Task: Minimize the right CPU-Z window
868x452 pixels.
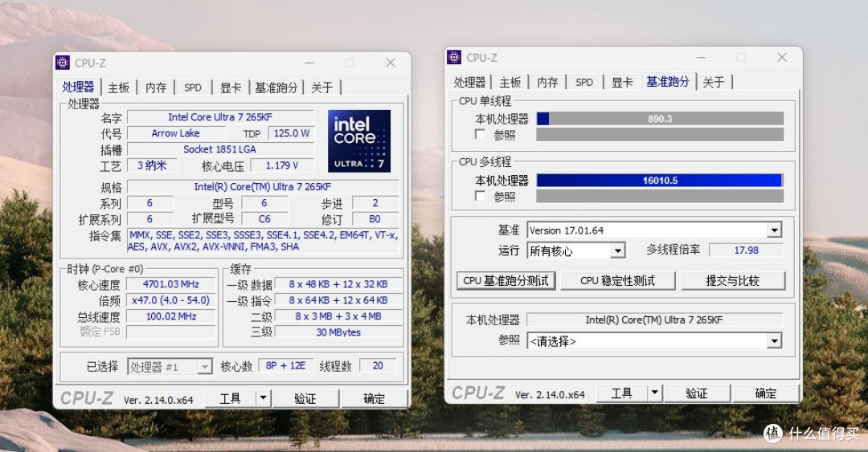Action: [700, 58]
